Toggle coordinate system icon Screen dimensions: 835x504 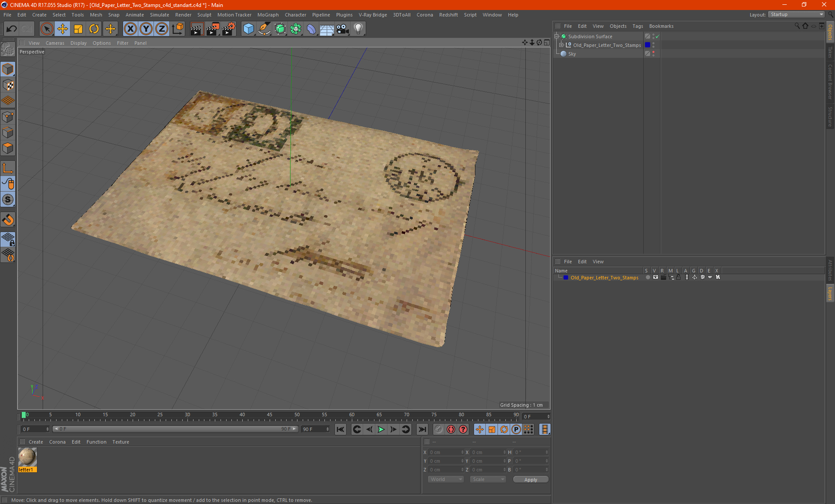[x=177, y=29]
